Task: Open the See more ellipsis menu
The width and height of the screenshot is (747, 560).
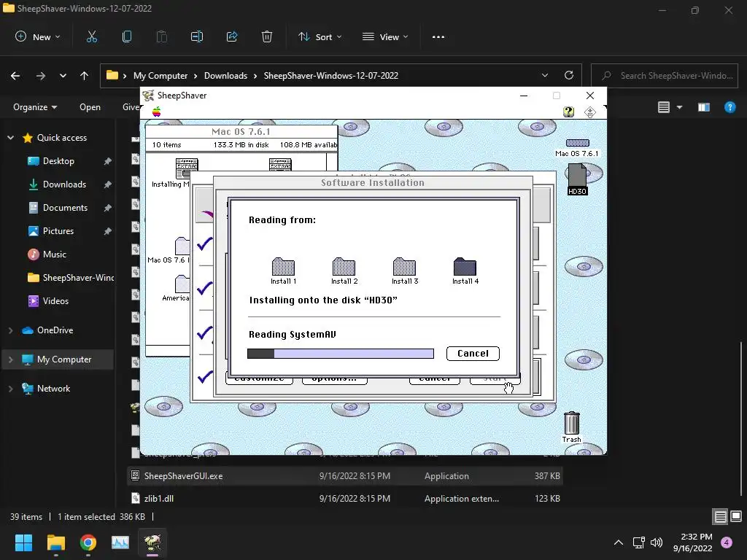Action: (x=438, y=36)
